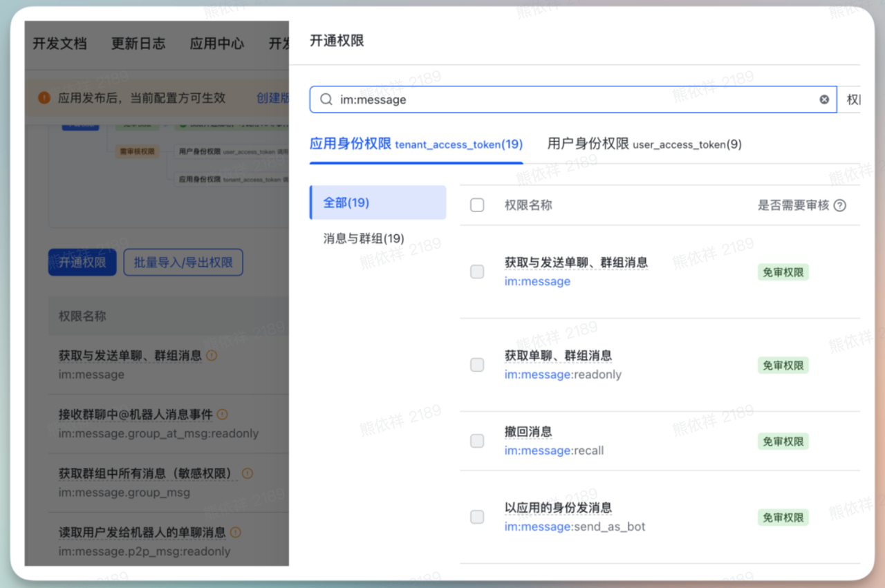The width and height of the screenshot is (885, 588).
Task: Click info icon beside 获取群组中所有消息（敏感权限）
Action: [x=247, y=473]
